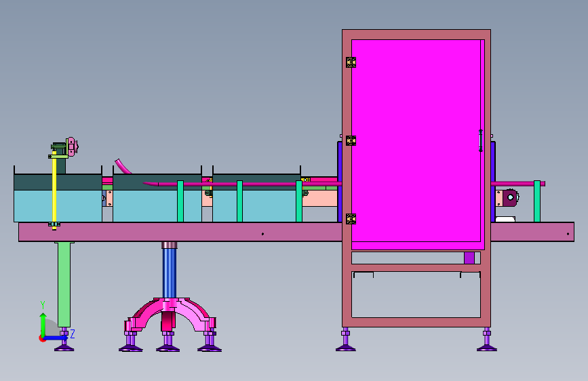This screenshot has width=588, height=381.
Task: Select the curved pink hose segment
Action: click(123, 167)
